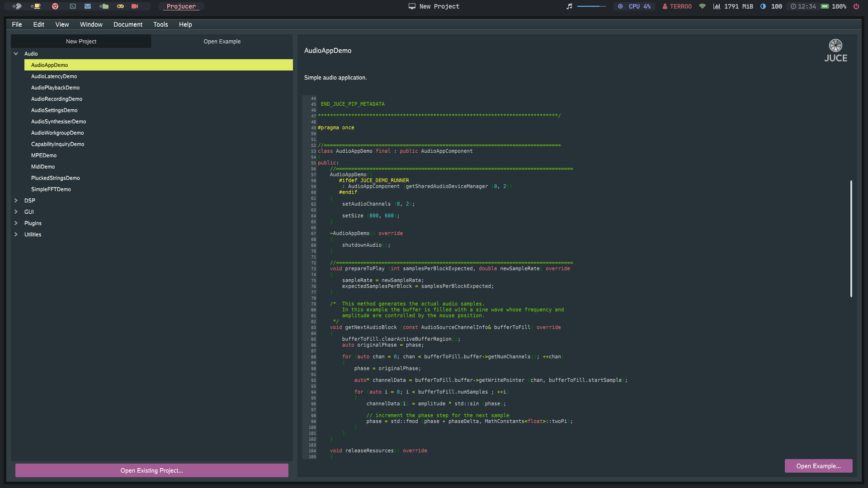Select AudioSynthesiserDemo in the examples list
The width and height of the screenshot is (868, 488).
click(x=58, y=122)
